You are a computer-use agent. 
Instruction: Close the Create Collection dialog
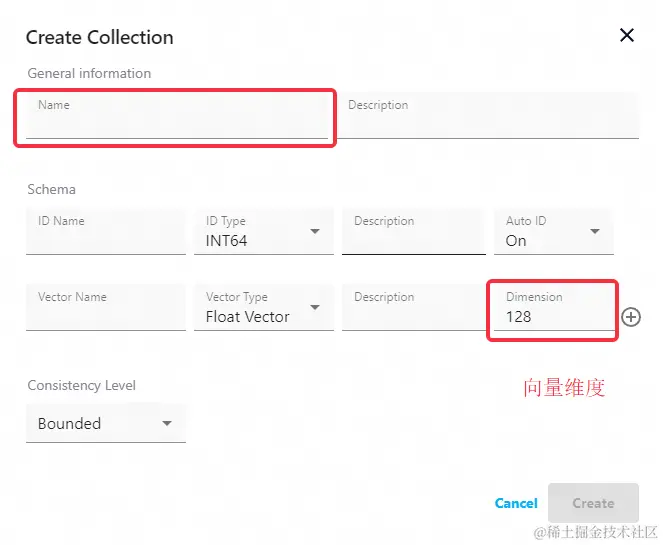[627, 35]
